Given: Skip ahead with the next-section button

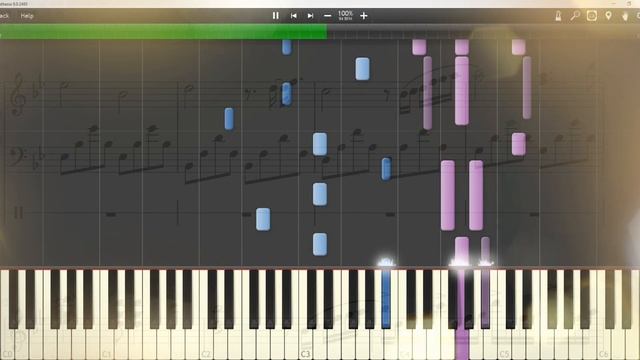Looking at the screenshot, I should click(310, 16).
